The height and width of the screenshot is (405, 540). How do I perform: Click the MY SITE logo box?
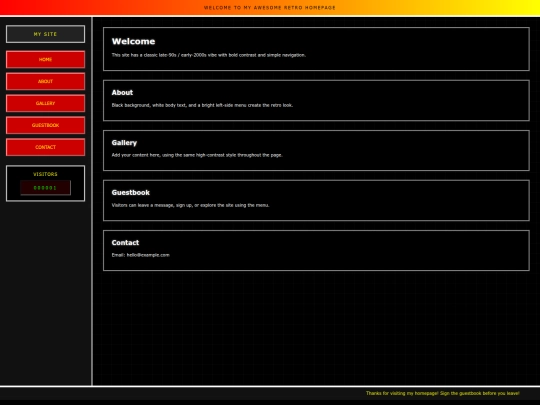[45, 34]
